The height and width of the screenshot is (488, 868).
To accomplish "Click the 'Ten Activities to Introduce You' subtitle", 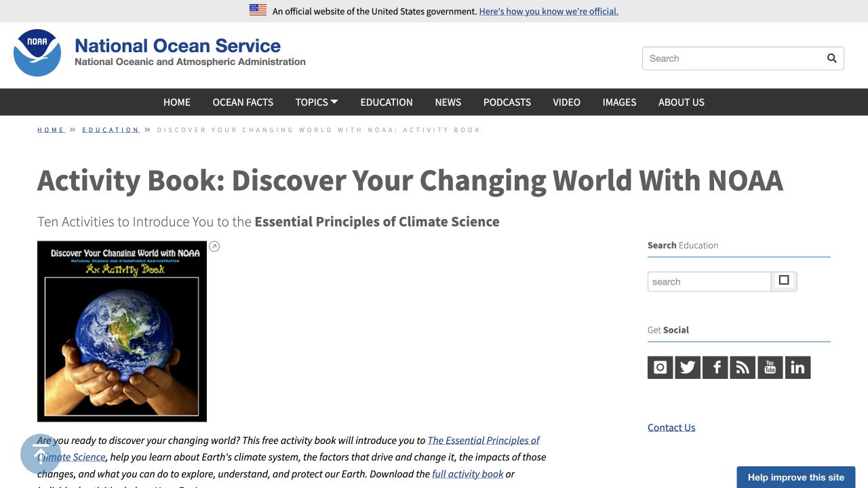I will (269, 222).
